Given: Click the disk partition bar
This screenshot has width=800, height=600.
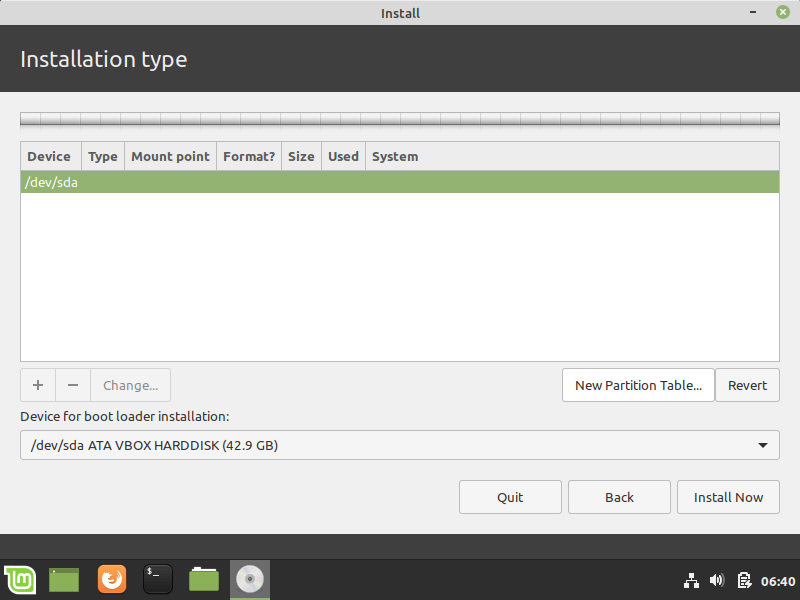Looking at the screenshot, I should tap(399, 119).
